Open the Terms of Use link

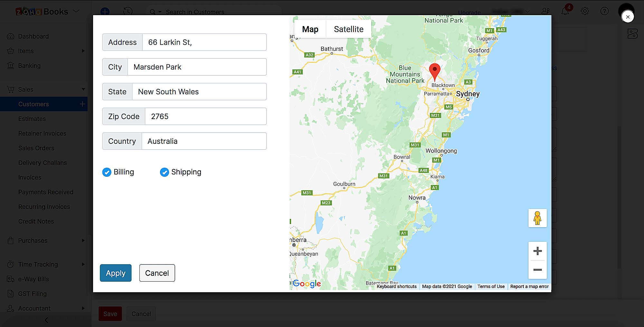tap(491, 286)
